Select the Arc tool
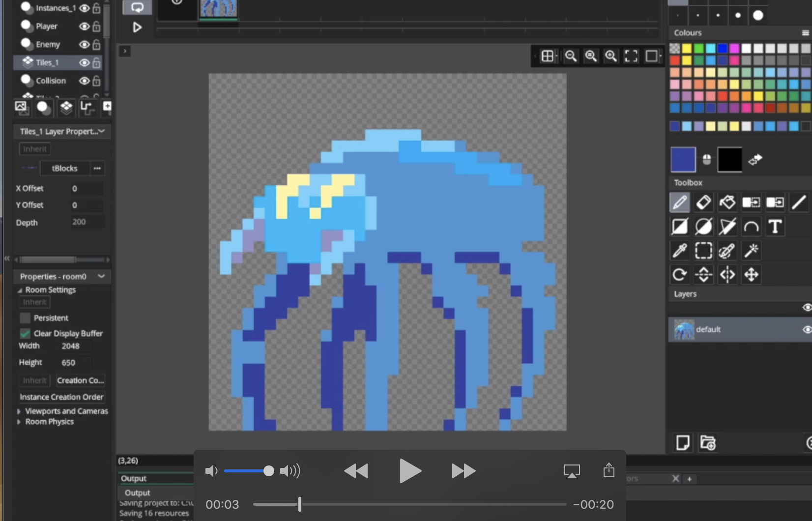The height and width of the screenshot is (521, 812). pos(751,227)
